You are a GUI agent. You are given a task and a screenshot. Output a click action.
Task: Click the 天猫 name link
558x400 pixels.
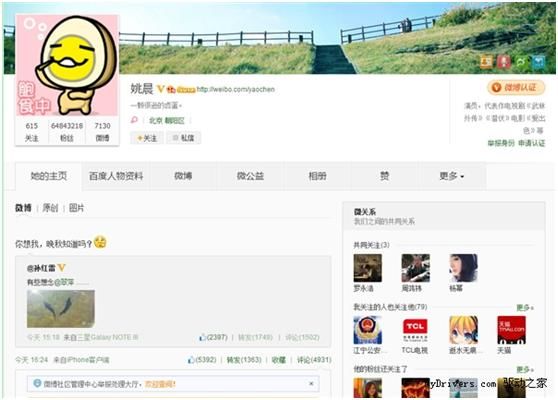coord(504,351)
